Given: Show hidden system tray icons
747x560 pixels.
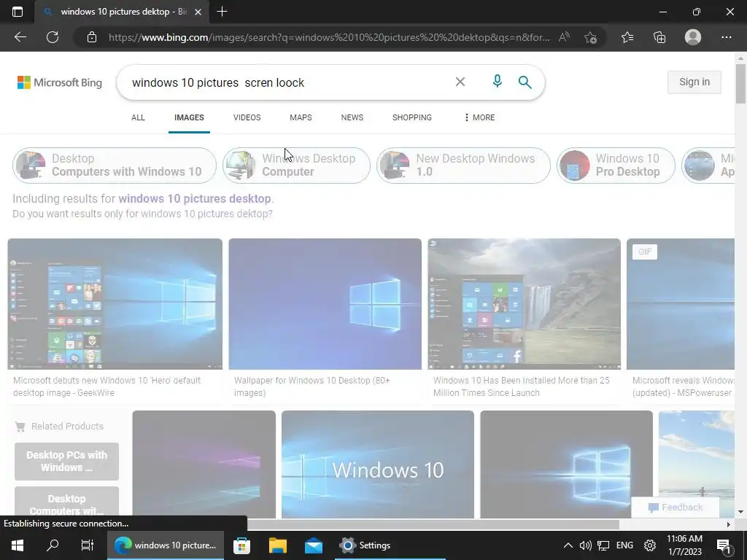Looking at the screenshot, I should (568, 545).
